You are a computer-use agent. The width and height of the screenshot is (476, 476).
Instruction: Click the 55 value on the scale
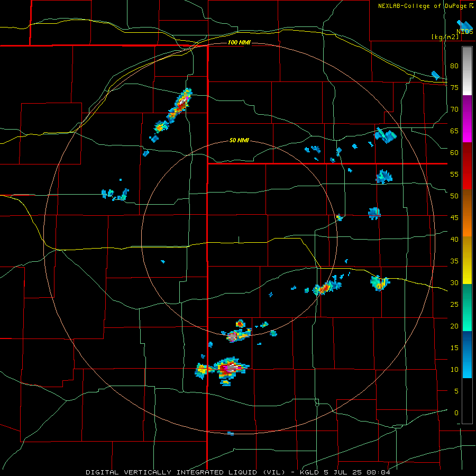coord(454,174)
